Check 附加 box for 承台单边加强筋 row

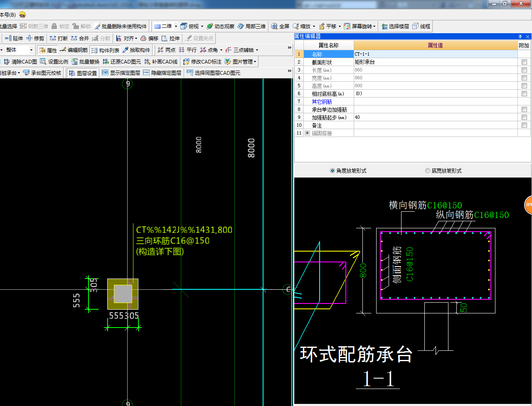[x=524, y=109]
